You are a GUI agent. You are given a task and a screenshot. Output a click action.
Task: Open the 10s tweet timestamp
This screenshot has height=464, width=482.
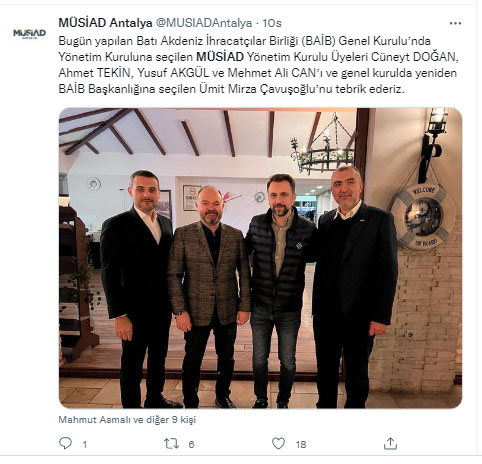click(x=272, y=23)
